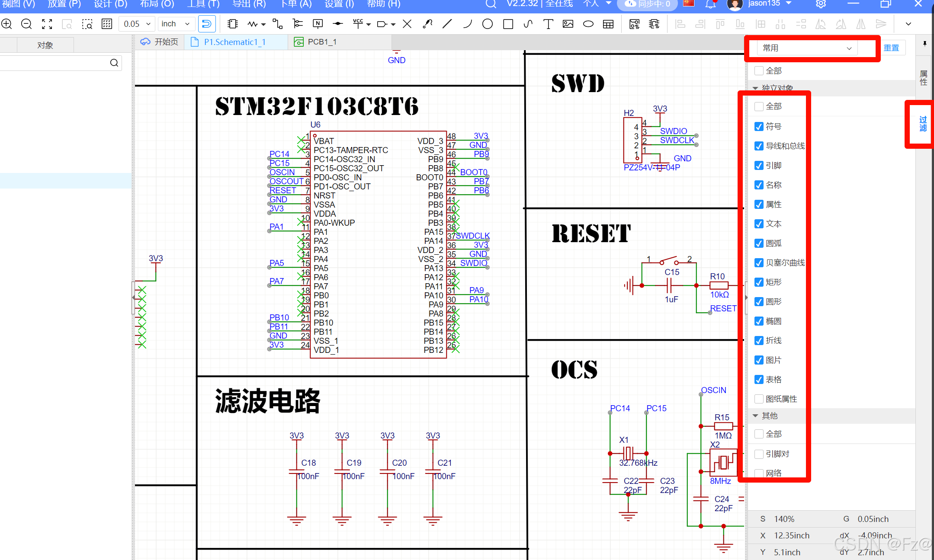Screen dimensions: 934x560
Task: Select the circle drawing tool
Action: coord(488,24)
